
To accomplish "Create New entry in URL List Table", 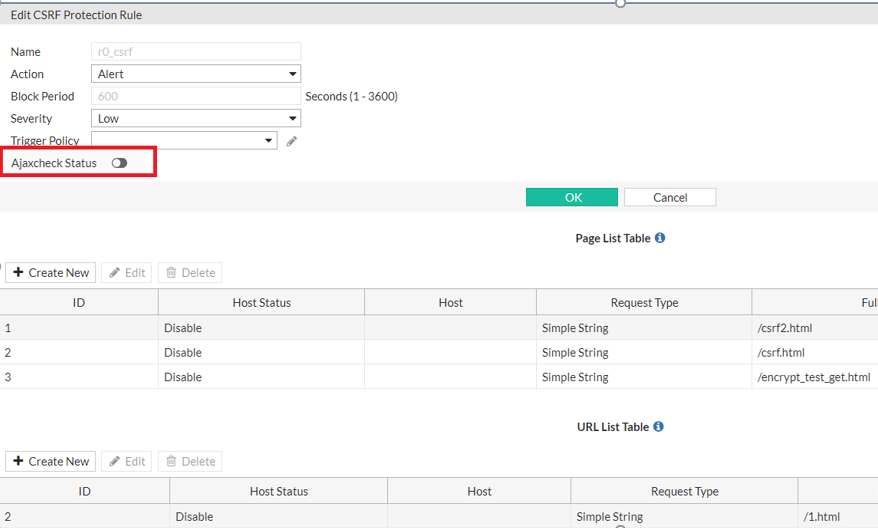I will point(51,461).
